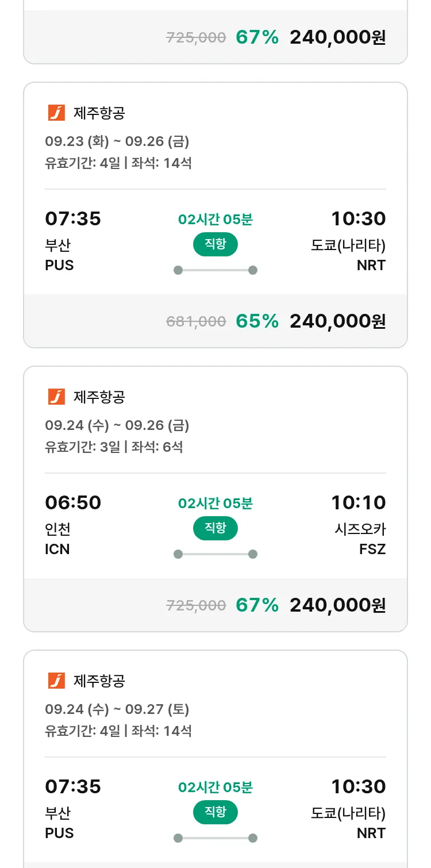
Task: Click 직항 badge on the 09.24–09.27 Busan flight
Action: [x=215, y=812]
